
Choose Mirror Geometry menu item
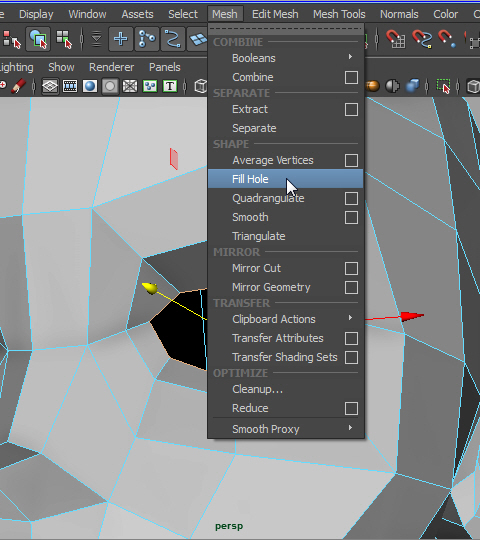[271, 287]
